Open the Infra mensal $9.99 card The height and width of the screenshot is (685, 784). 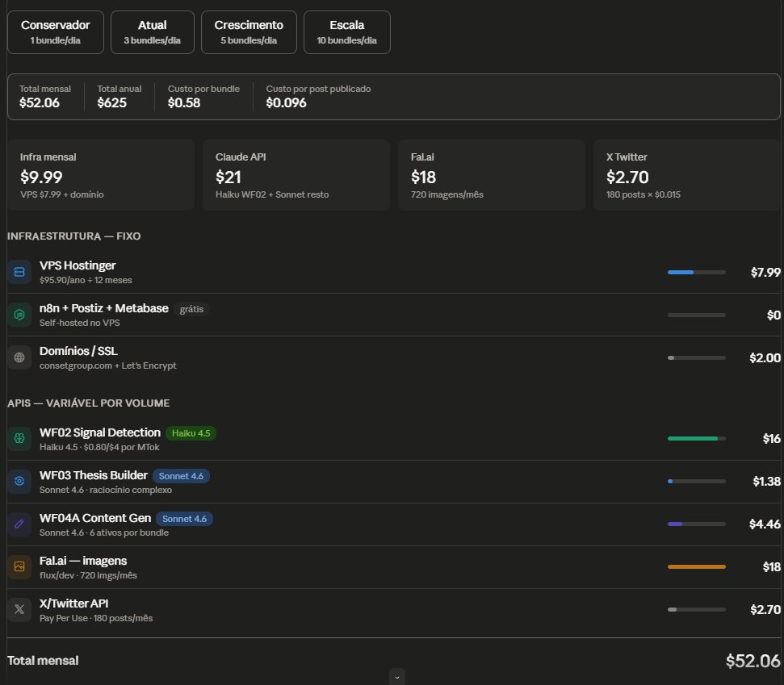click(101, 175)
